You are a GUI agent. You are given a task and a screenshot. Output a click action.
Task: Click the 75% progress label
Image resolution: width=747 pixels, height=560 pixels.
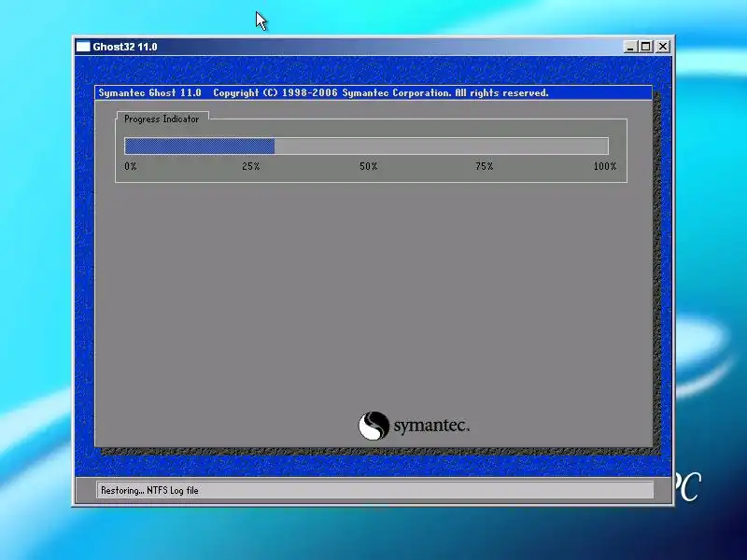(484, 166)
